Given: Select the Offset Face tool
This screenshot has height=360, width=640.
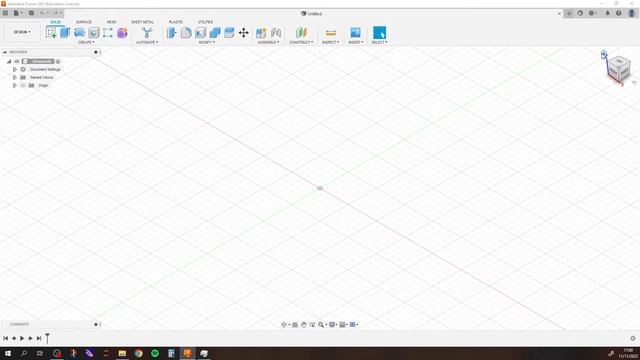Looking at the screenshot, I should 229,33.
